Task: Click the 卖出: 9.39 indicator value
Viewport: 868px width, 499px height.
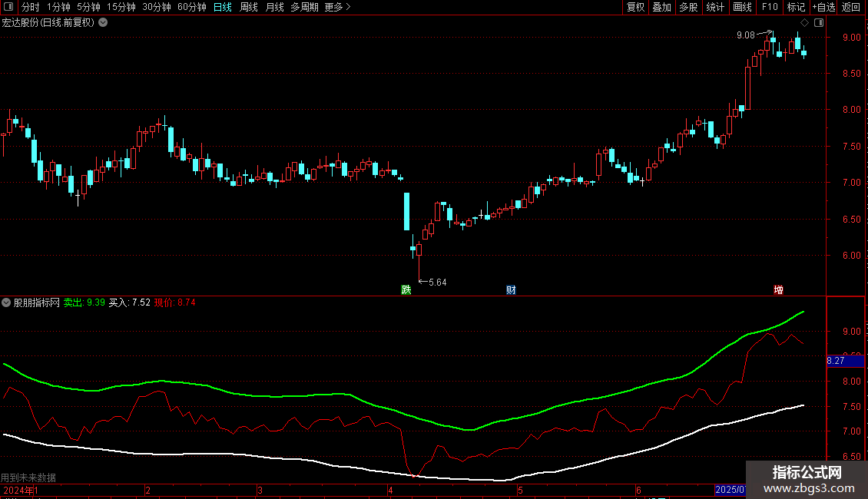Action: pos(84,302)
